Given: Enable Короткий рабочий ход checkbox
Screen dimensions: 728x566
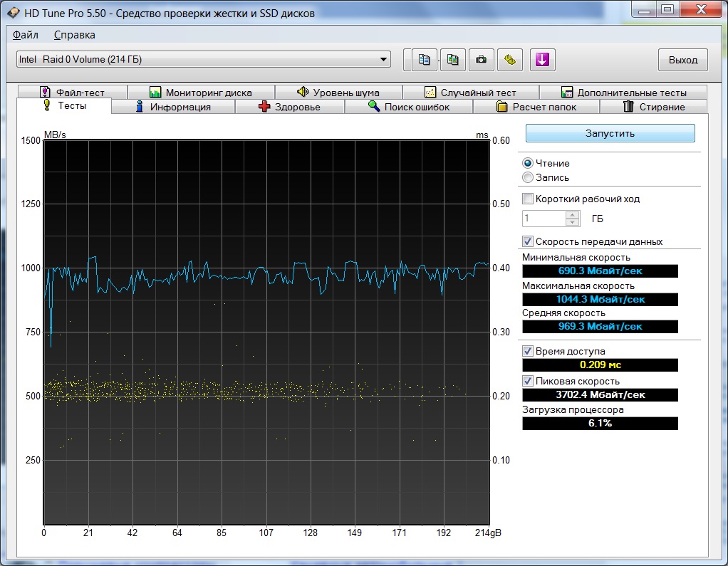Looking at the screenshot, I should pos(527,199).
